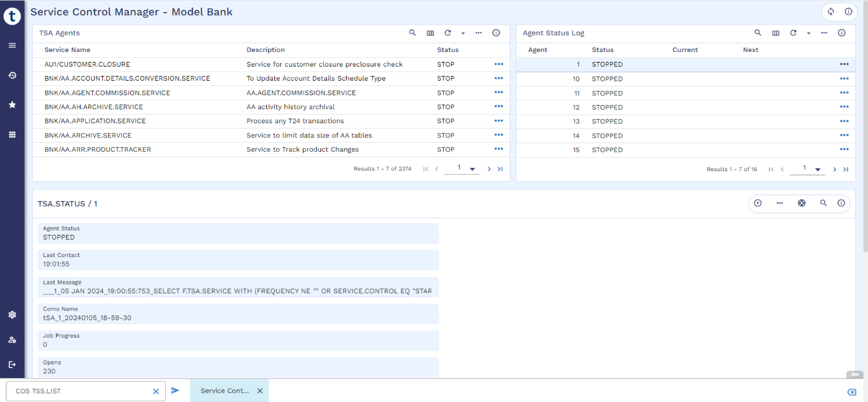Click the globe icon in TSA.STATUS panel
This screenshot has height=402, width=868.
coord(801,203)
